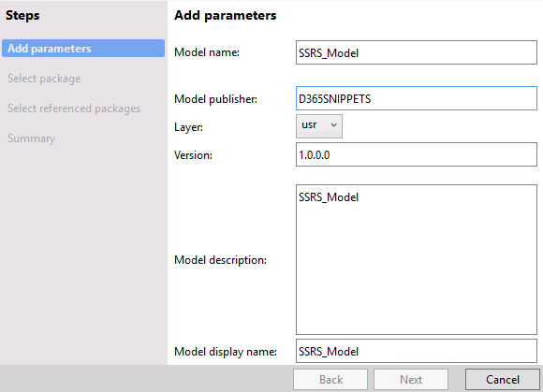This screenshot has height=392, width=543.
Task: Click the Model name label
Action: point(207,52)
